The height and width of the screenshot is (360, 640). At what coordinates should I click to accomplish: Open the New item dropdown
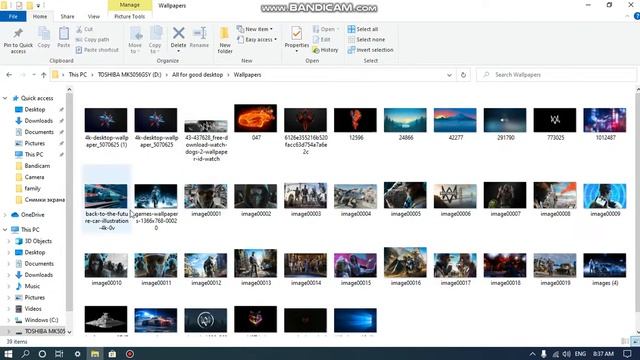click(x=255, y=29)
